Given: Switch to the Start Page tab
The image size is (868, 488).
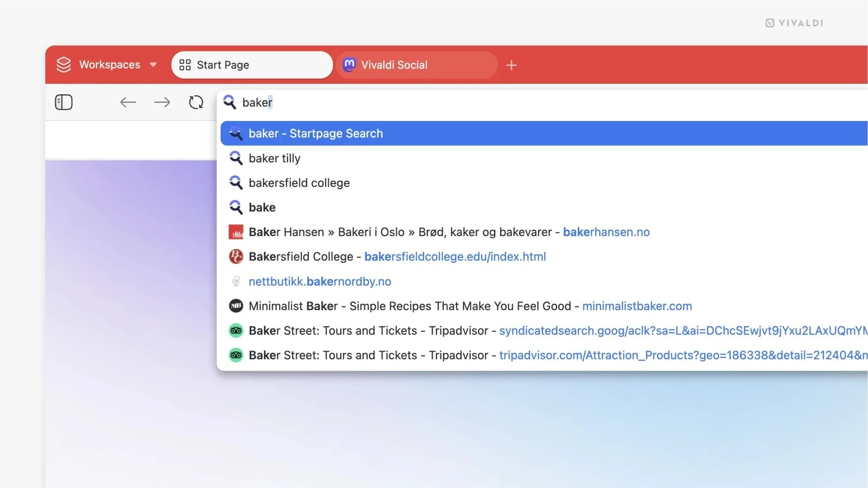Looking at the screenshot, I should (251, 65).
